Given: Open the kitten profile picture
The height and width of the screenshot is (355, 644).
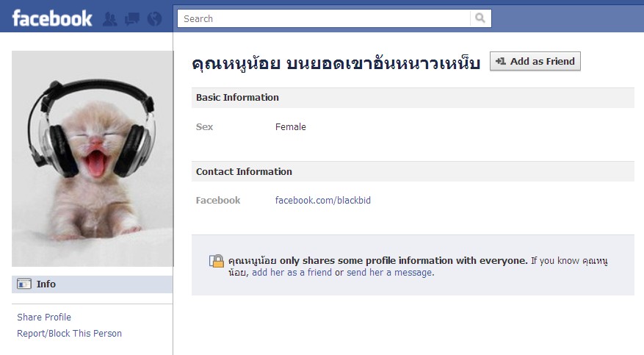Looking at the screenshot, I should pos(93,159).
